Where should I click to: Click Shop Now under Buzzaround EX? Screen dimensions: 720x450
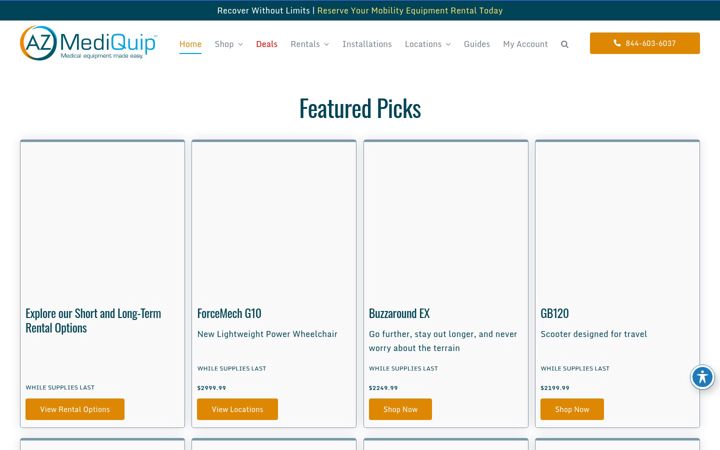[400, 409]
